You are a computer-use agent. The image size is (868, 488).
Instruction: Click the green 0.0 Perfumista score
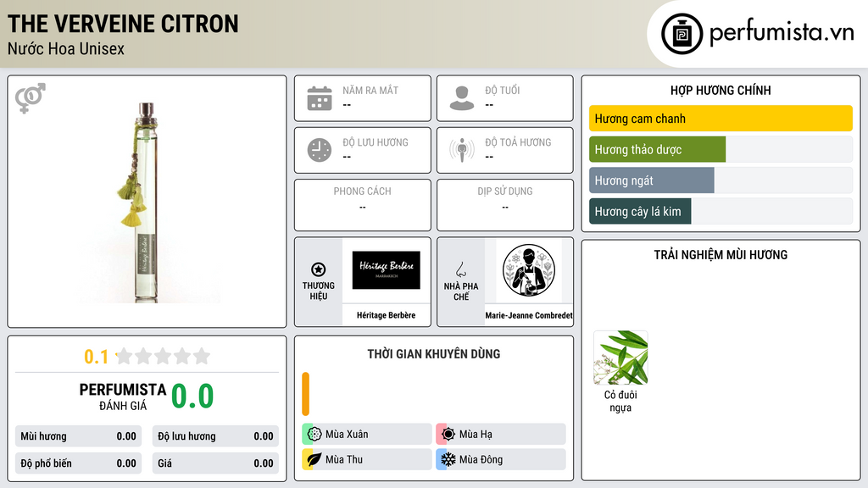192,396
